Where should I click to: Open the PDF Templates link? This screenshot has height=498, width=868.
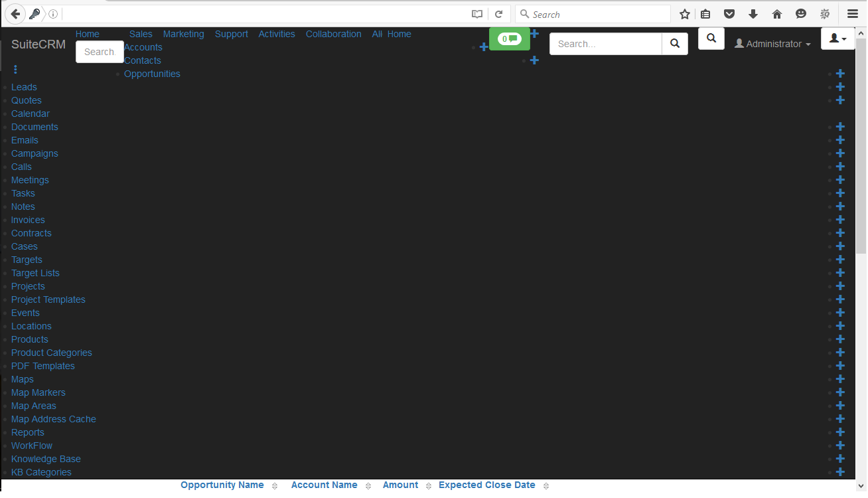point(43,366)
